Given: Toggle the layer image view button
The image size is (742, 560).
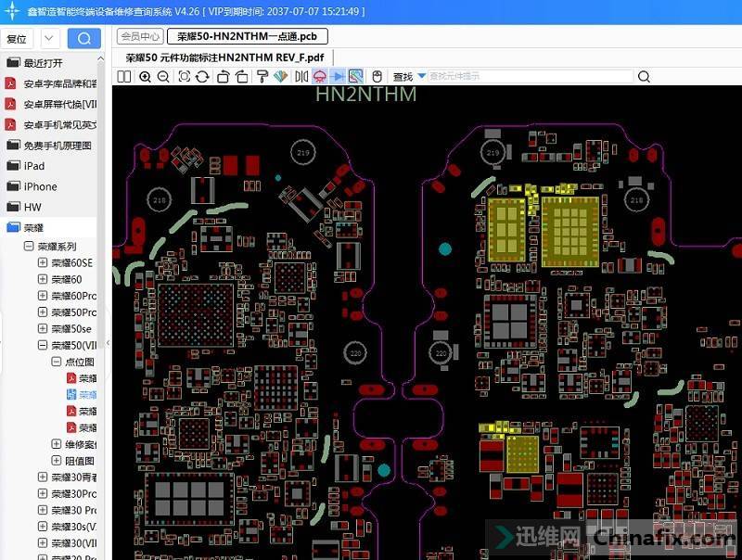Looking at the screenshot, I should click(355, 77).
